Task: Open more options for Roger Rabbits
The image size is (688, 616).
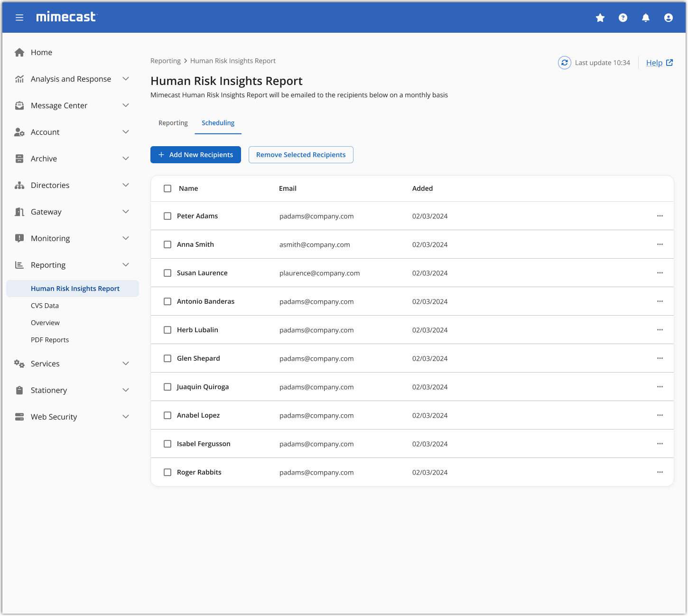Action: pyautogui.click(x=660, y=472)
